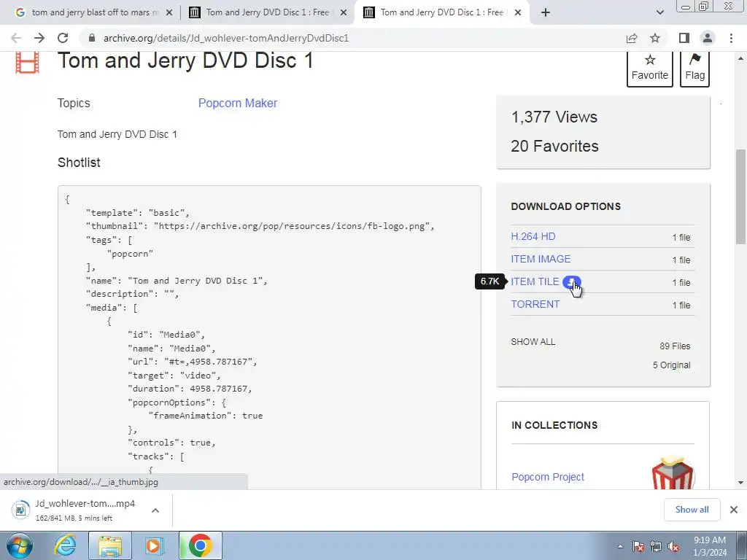Open the Popcorn Project popcorn thumbnail
This screenshot has width=747, height=560.
click(x=673, y=472)
